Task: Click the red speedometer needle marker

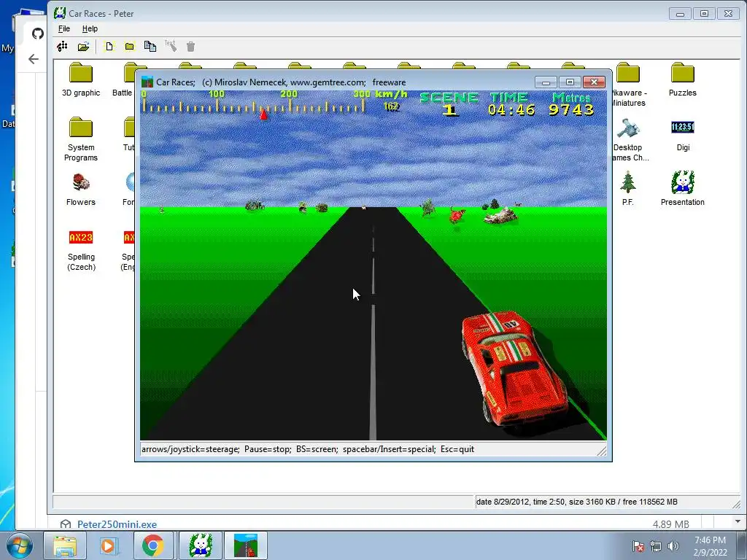Action: point(263,114)
